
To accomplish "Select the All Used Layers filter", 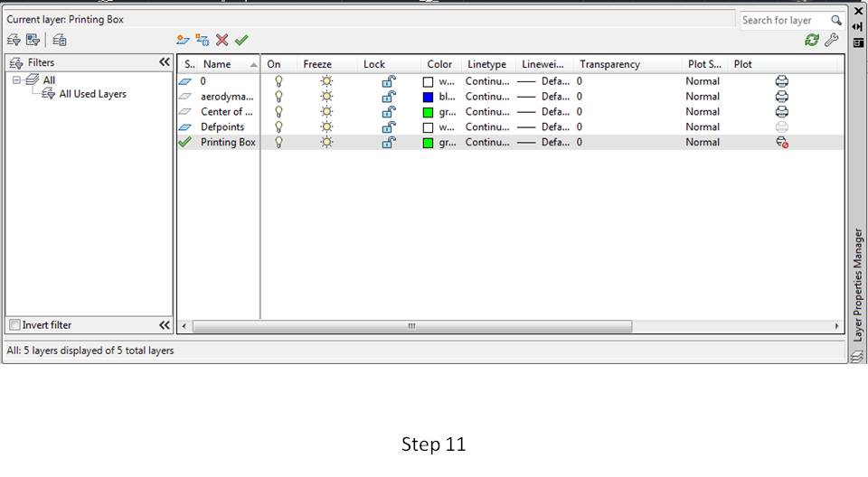I will [92, 94].
